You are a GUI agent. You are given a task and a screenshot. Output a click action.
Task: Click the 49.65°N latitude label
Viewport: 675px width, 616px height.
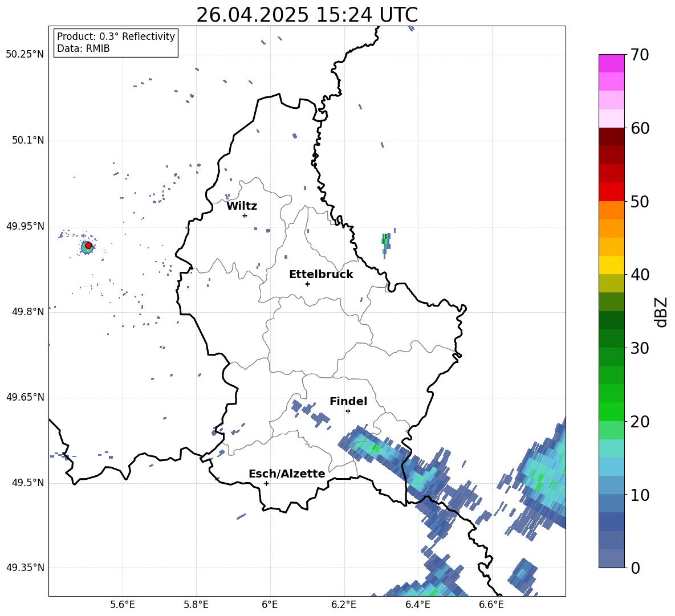(25, 397)
